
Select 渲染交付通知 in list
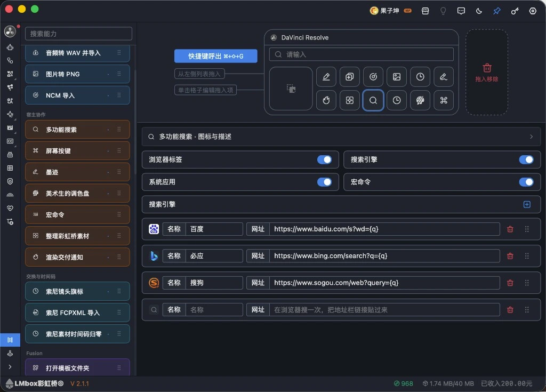click(x=77, y=257)
